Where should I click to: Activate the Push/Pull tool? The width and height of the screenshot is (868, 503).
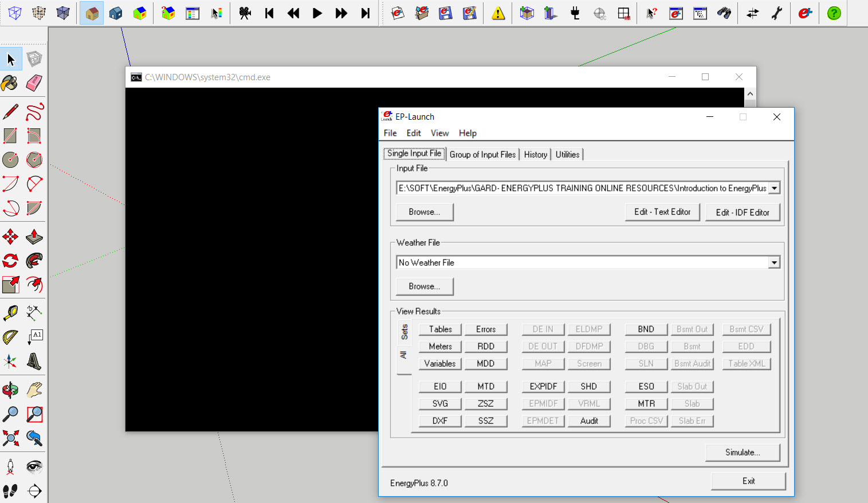click(34, 237)
